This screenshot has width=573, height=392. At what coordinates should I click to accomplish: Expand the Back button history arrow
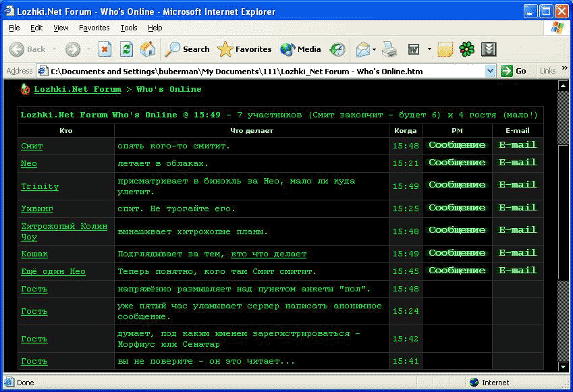tap(53, 49)
